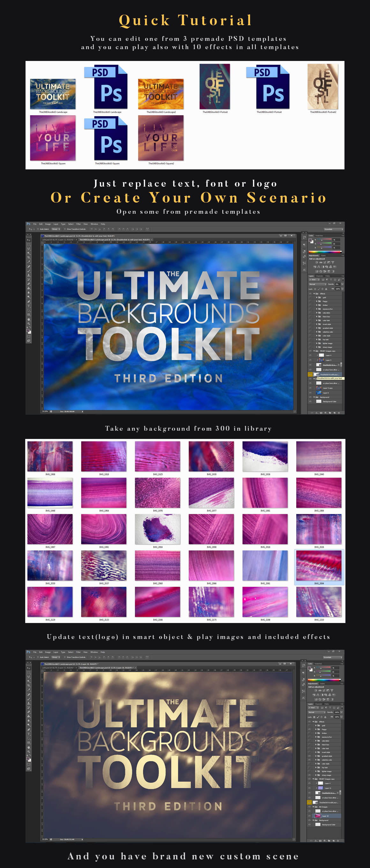
Task: Switch to the Channels tab in the blue-canvas window
Action: 319,276
